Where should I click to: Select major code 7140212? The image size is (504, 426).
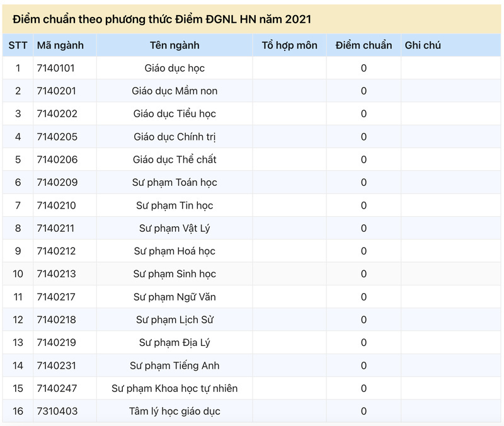56,251
